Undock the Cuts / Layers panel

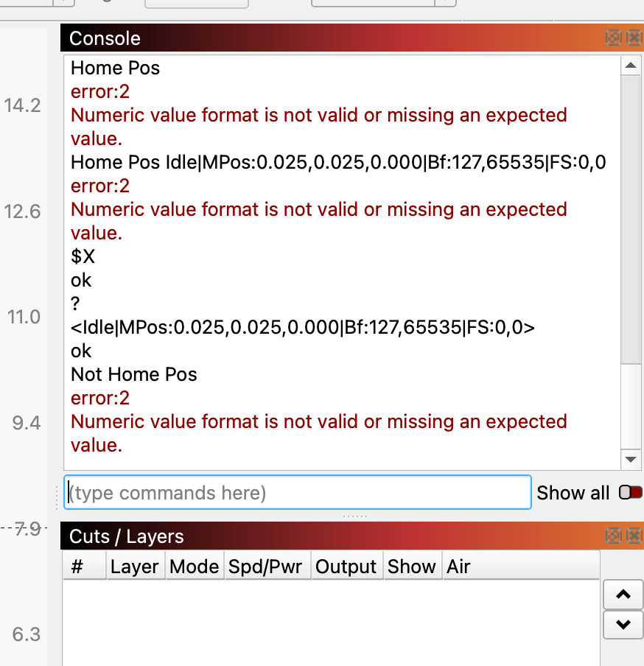click(x=613, y=536)
